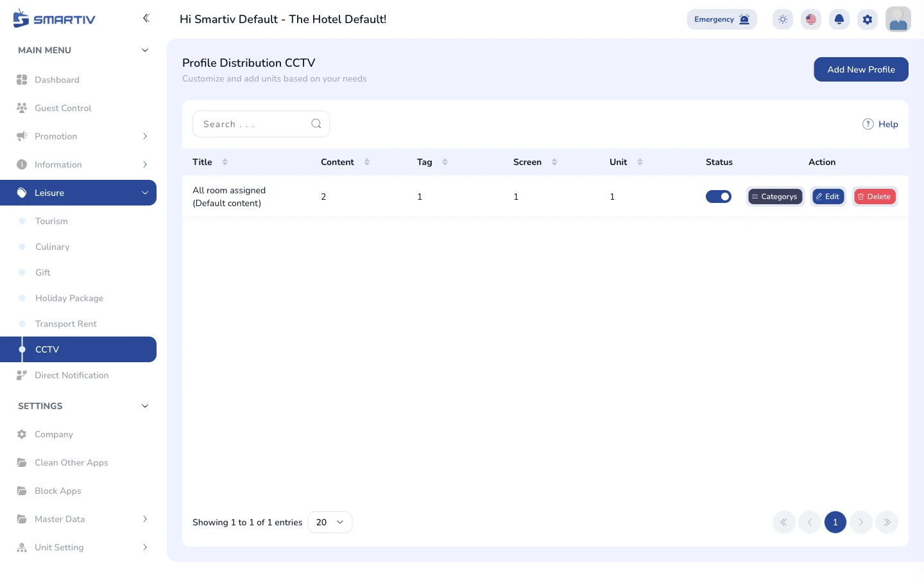The width and height of the screenshot is (924, 578).
Task: Open language flag selector
Action: pos(811,19)
